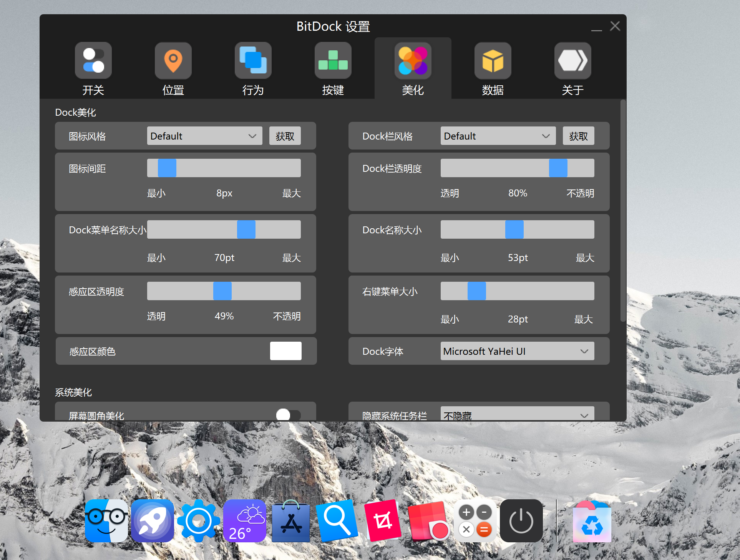Launch the rocket Launchpad dock icon
Screen dimensions: 740x560
click(x=153, y=521)
